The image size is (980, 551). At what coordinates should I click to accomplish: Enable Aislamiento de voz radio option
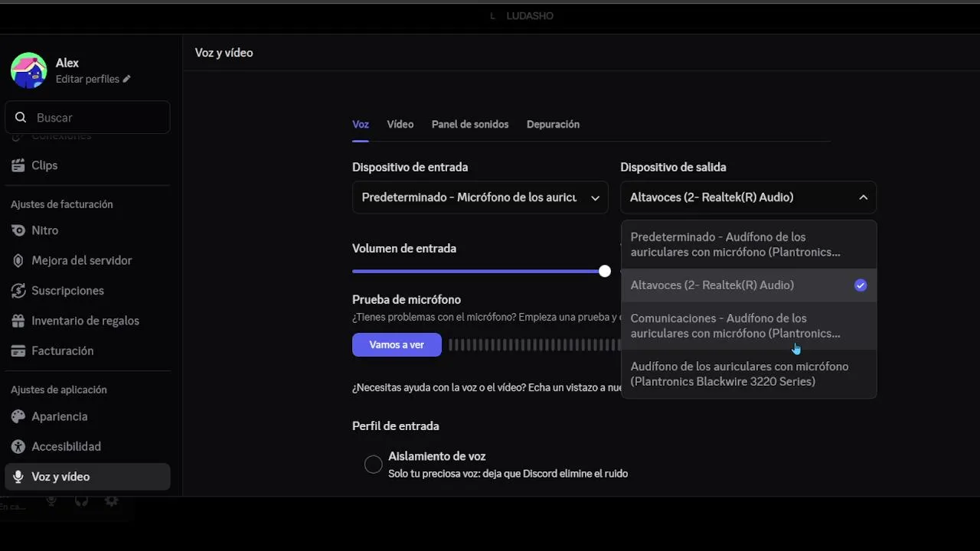tap(373, 465)
